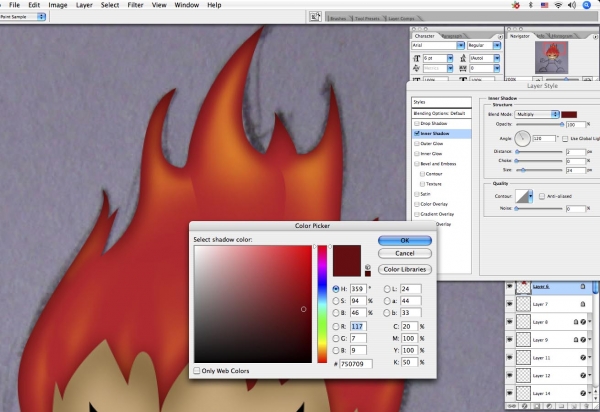Click the add layer style icon at panel bottom

pyautogui.click(x=525, y=406)
